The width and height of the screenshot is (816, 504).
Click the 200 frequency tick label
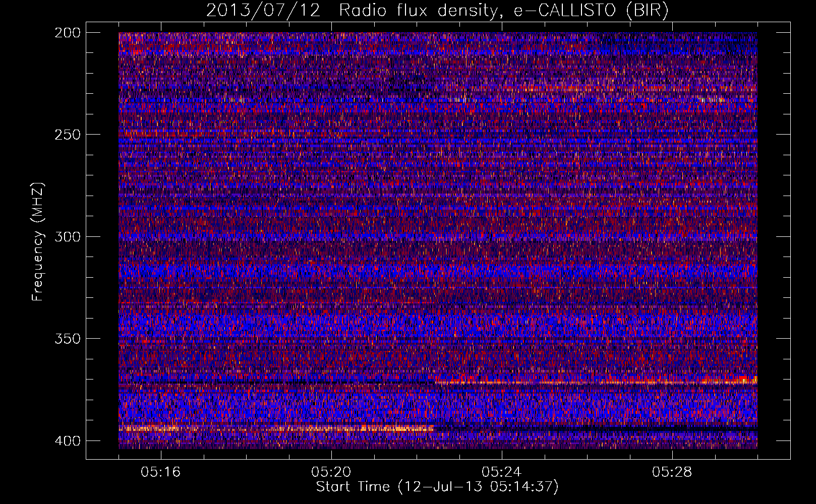pyautogui.click(x=67, y=33)
